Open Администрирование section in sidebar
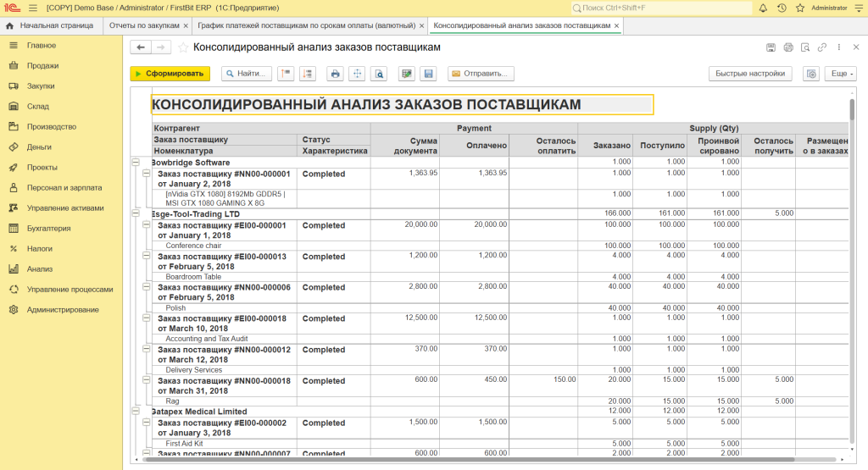Viewport: 868px width, 470px height. click(x=61, y=310)
